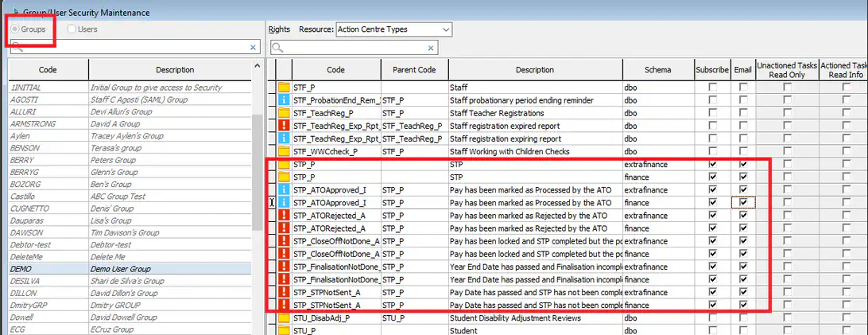Select the ARMSTRONG group row
Image resolution: width=868 pixels, height=335 pixels.
click(130, 124)
